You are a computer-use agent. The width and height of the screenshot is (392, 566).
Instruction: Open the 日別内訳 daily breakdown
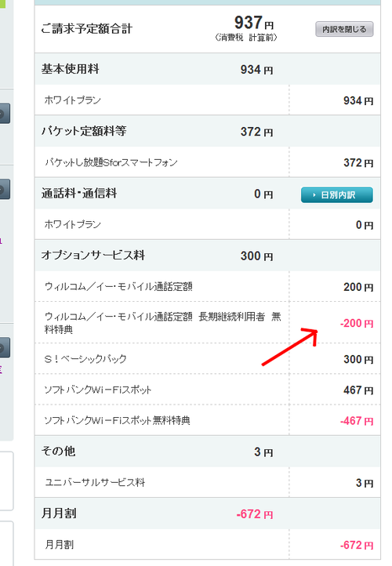click(x=337, y=195)
